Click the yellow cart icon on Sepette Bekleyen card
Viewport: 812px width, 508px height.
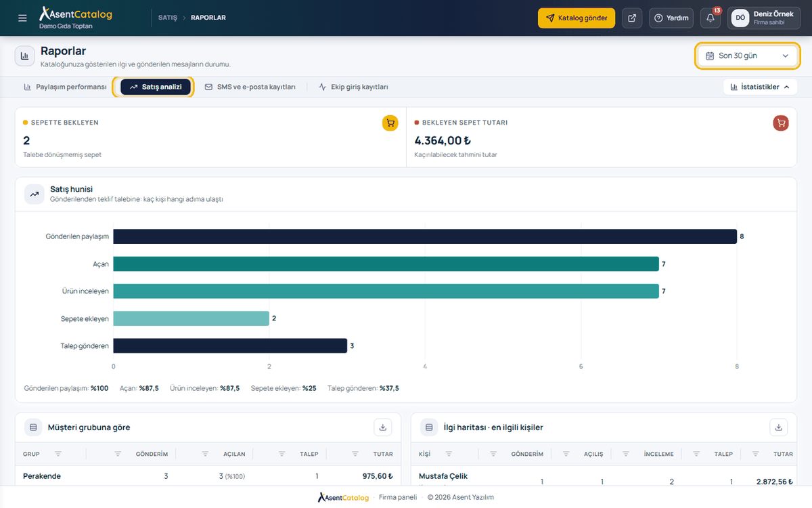[x=390, y=123]
